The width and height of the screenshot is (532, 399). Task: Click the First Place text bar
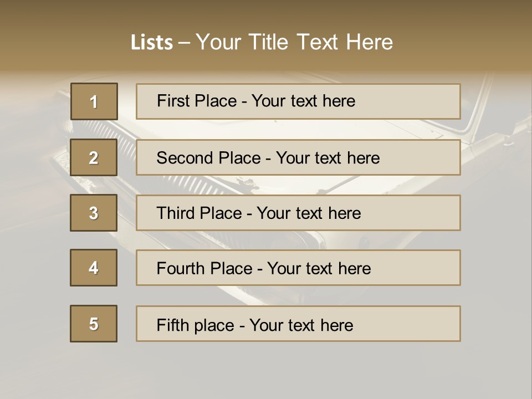point(298,101)
